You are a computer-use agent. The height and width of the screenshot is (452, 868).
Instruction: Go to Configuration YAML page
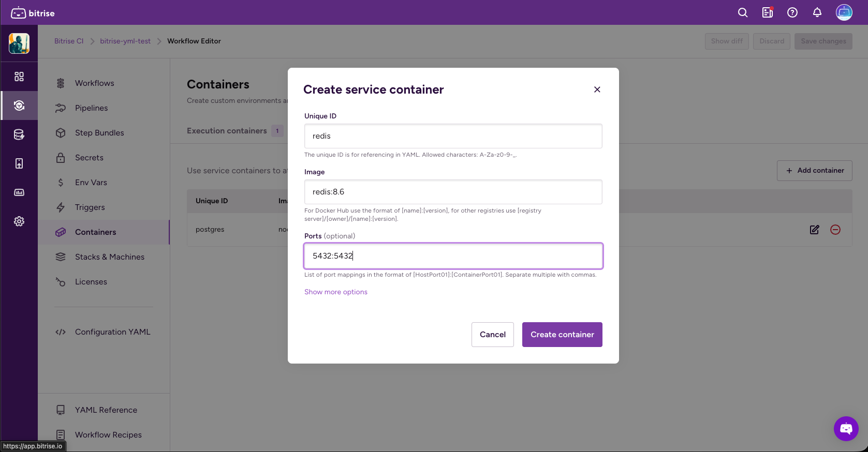click(x=112, y=332)
